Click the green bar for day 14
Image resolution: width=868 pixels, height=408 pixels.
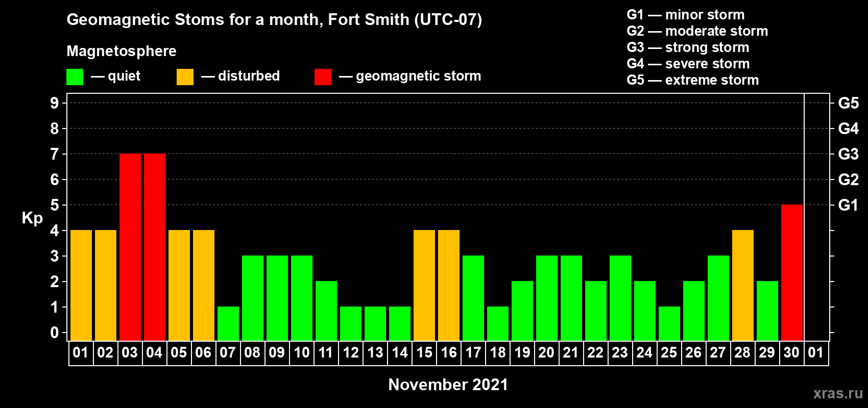[x=400, y=324]
